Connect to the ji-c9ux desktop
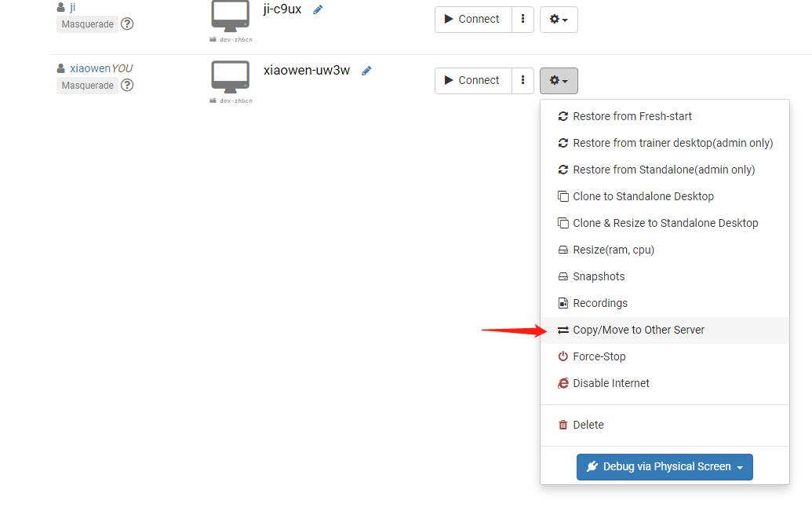812x515 pixels. [x=473, y=19]
